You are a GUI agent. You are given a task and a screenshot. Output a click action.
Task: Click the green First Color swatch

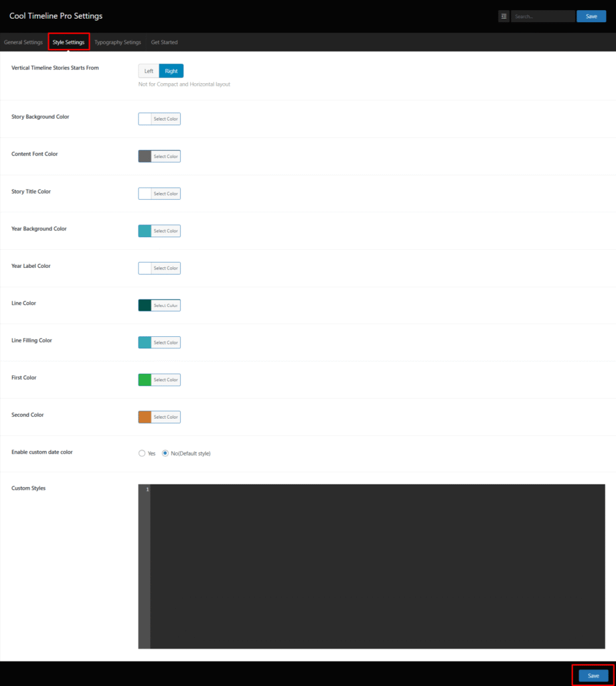pyautogui.click(x=145, y=379)
